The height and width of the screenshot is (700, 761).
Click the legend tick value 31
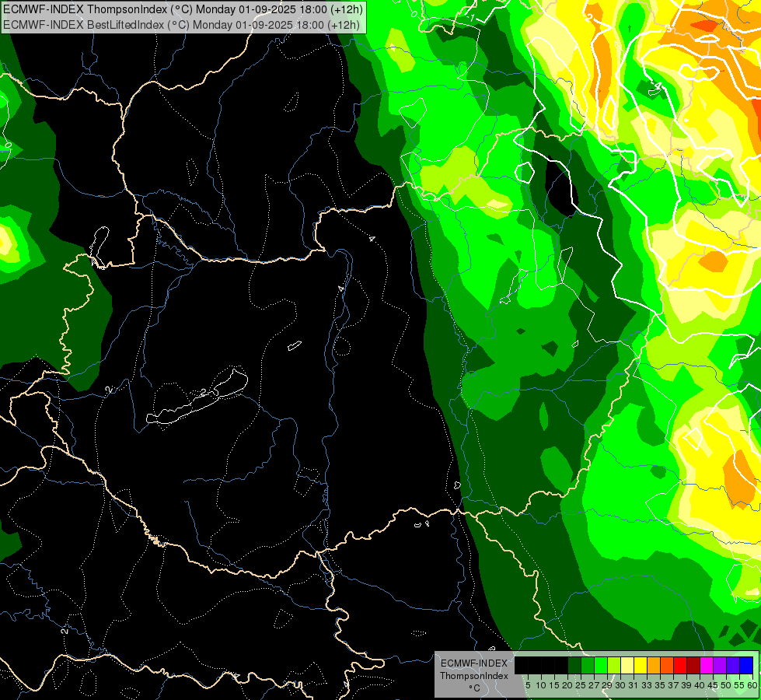point(634,685)
